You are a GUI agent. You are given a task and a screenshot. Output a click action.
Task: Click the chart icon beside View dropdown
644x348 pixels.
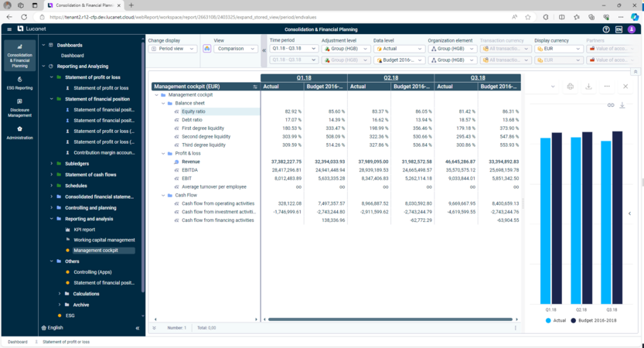click(207, 49)
